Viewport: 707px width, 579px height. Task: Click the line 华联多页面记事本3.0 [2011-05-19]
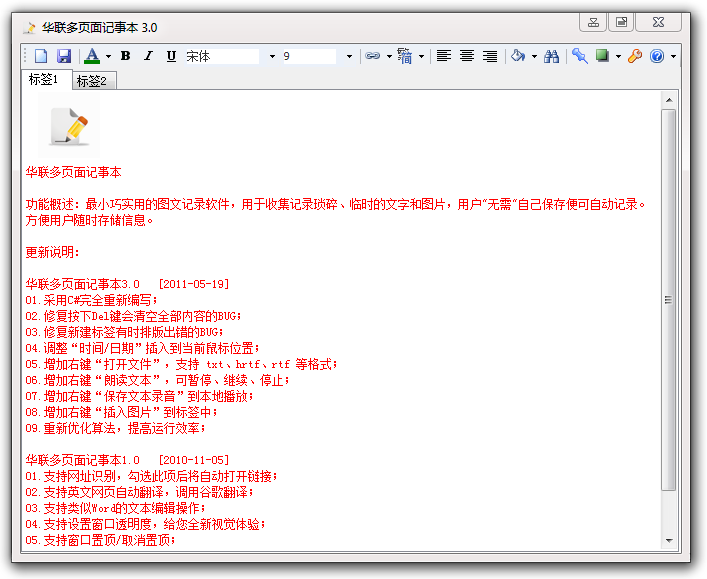point(128,284)
